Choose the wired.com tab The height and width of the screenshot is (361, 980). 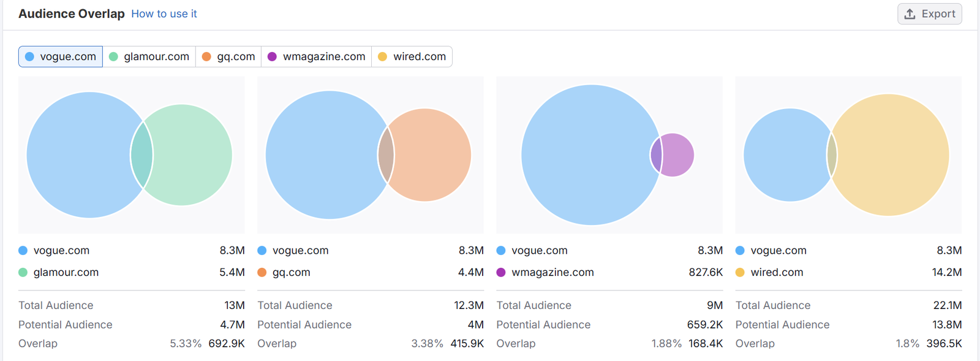coord(412,56)
